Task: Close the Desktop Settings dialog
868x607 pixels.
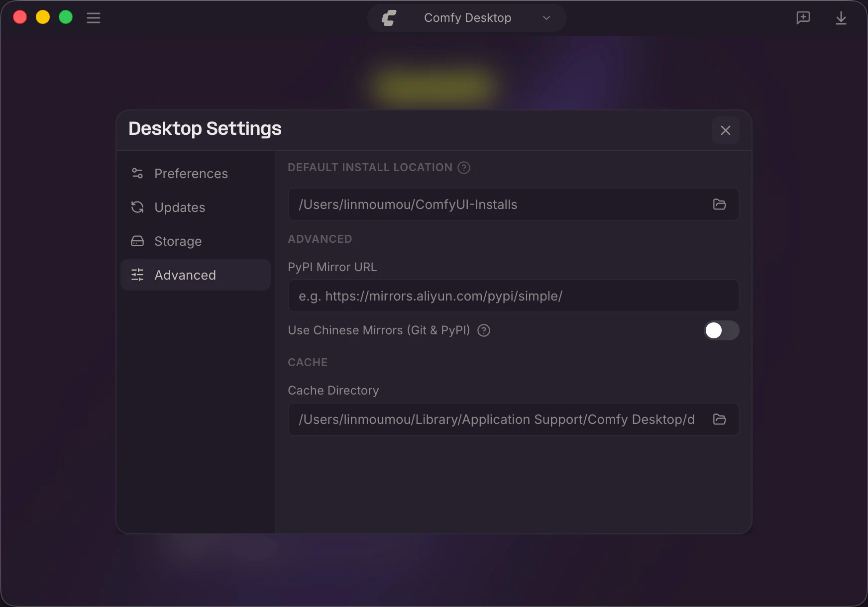Action: point(726,130)
